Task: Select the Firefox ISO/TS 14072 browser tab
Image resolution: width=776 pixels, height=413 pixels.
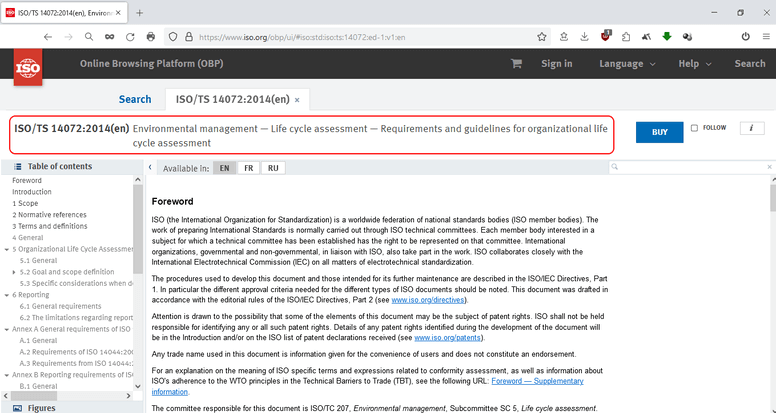Action: [64, 13]
